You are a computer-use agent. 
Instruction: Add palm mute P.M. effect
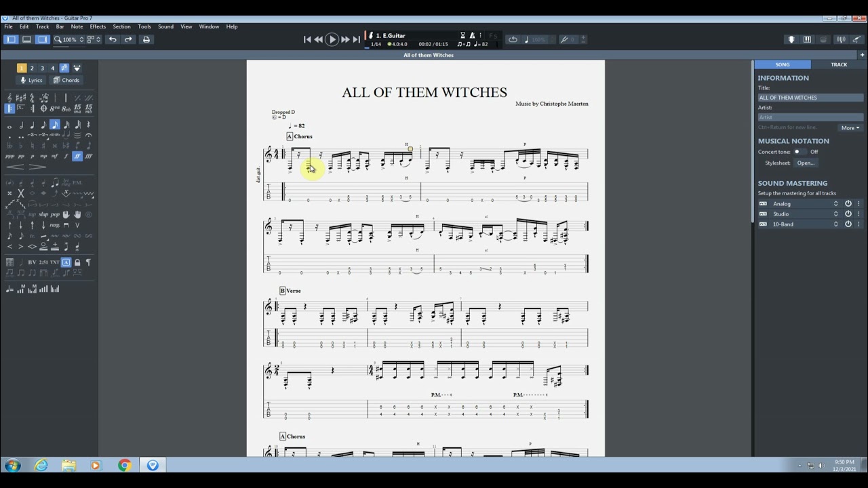click(x=77, y=183)
